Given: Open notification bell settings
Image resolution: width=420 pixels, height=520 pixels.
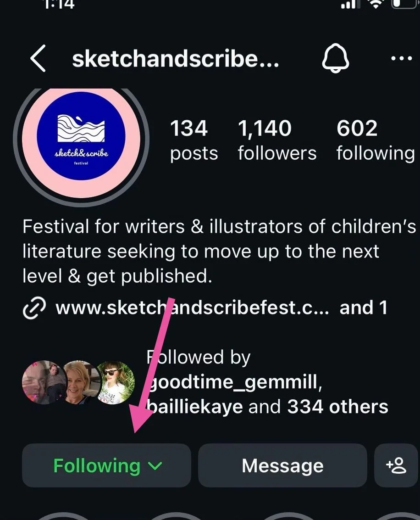Looking at the screenshot, I should click(335, 58).
